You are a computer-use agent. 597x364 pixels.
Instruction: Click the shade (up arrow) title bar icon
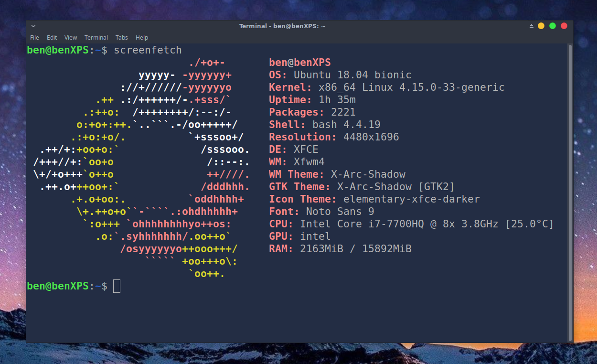pos(532,26)
